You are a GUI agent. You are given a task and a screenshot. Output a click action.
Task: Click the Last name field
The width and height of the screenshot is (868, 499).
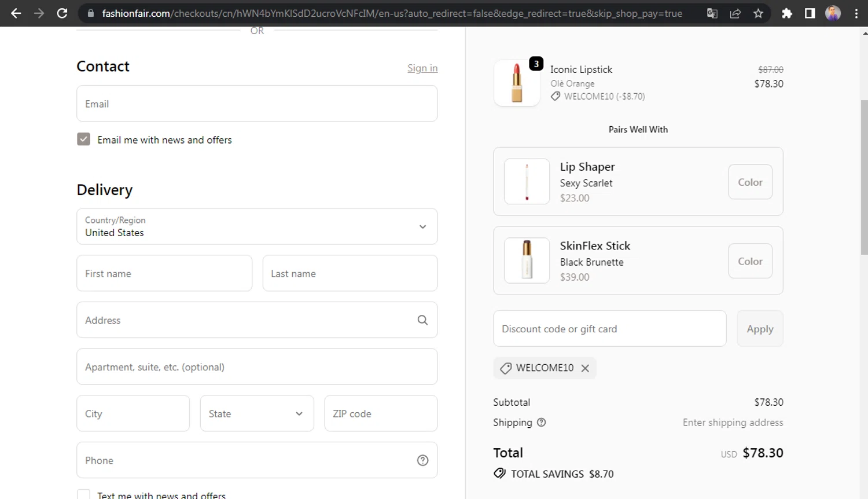coord(350,273)
